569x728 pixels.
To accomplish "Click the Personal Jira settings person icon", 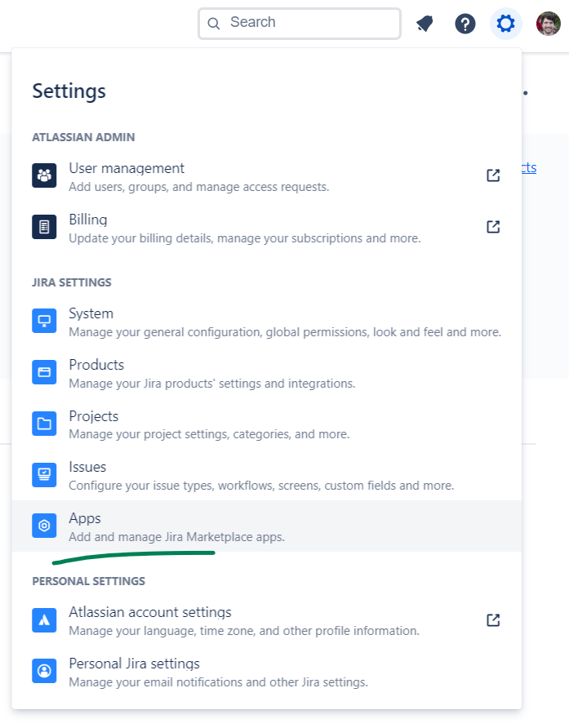I will [x=44, y=671].
